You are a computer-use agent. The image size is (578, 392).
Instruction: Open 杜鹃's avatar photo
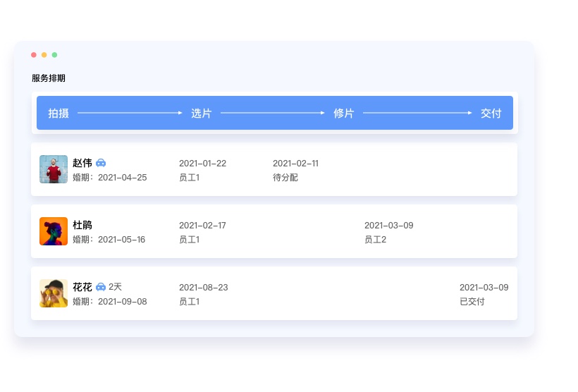click(x=54, y=231)
